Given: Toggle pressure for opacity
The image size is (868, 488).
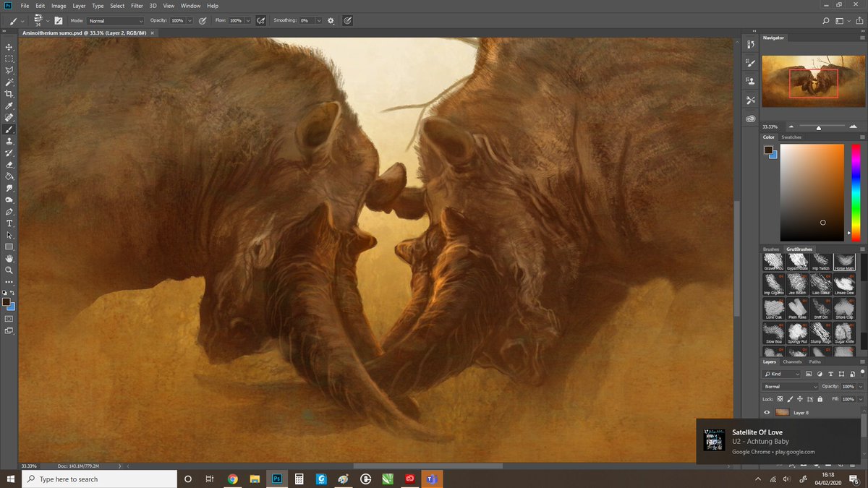Looking at the screenshot, I should pyautogui.click(x=203, y=21).
